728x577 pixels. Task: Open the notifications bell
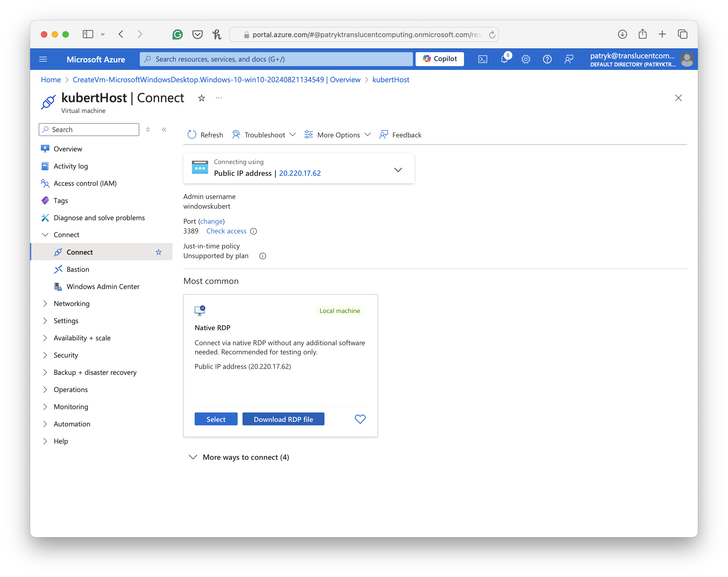pos(504,59)
